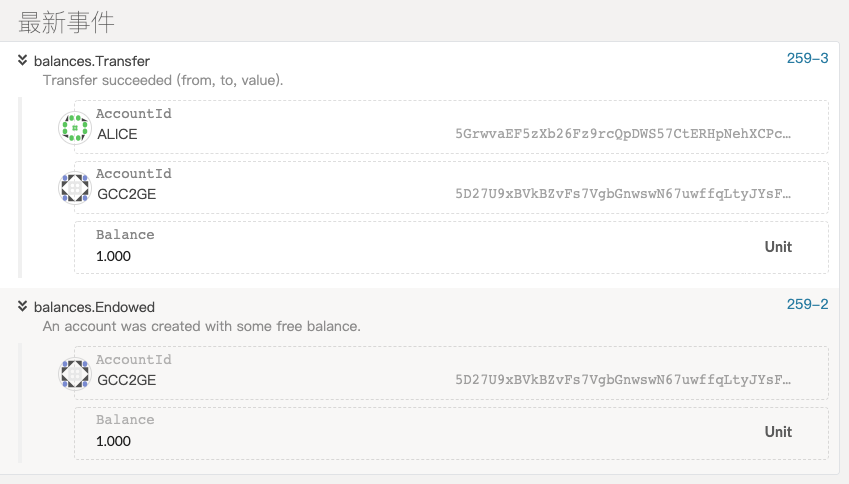Select ALICE's address 5GrwvaEF5zXb26...

pyautogui.click(x=623, y=134)
